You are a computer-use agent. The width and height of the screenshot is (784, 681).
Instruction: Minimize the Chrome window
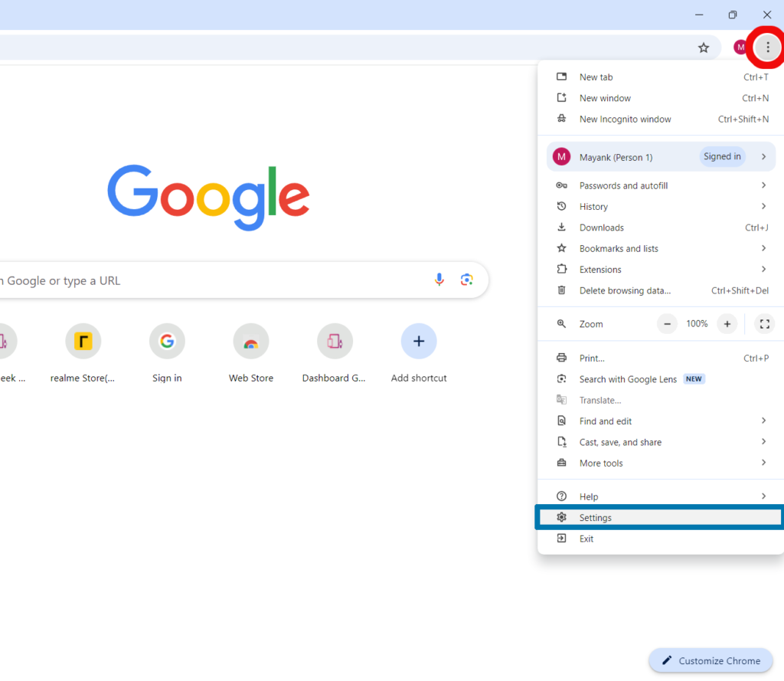pos(699,15)
